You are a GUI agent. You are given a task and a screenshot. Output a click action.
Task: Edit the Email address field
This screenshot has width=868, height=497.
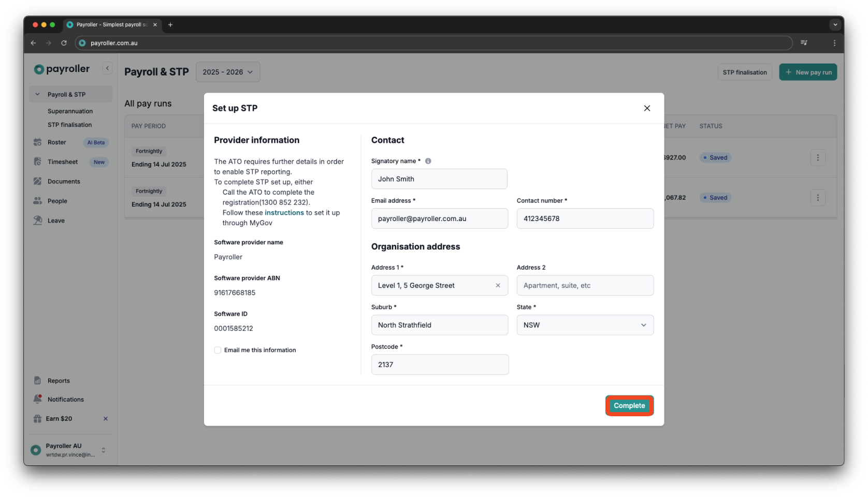pyautogui.click(x=440, y=218)
